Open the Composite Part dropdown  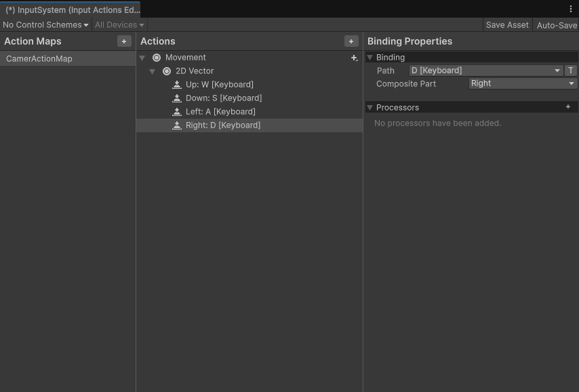(523, 83)
